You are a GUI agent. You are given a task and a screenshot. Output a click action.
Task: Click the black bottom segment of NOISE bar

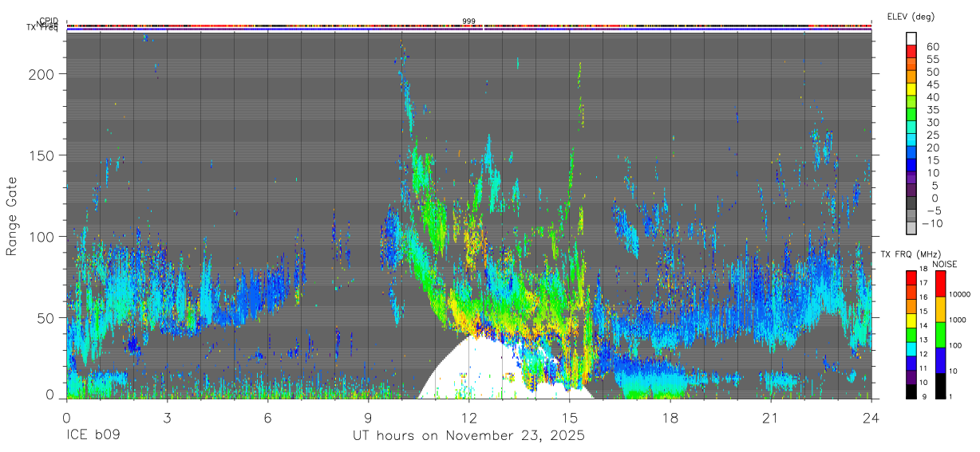(940, 386)
